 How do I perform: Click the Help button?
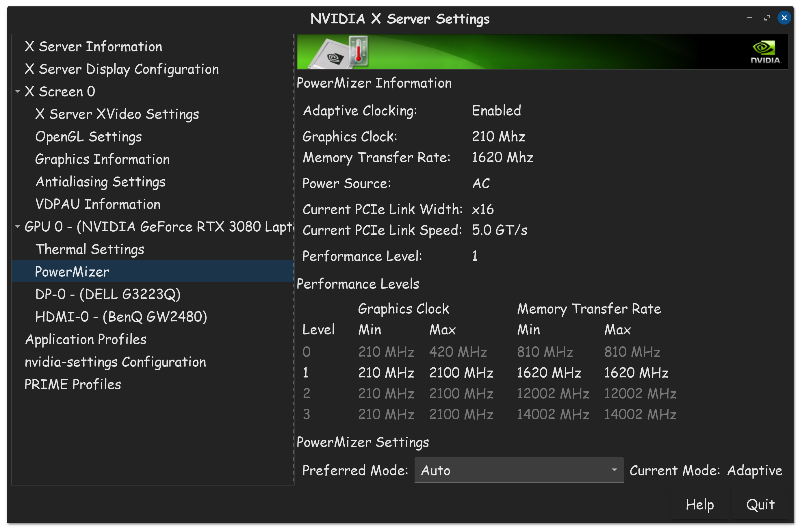699,505
